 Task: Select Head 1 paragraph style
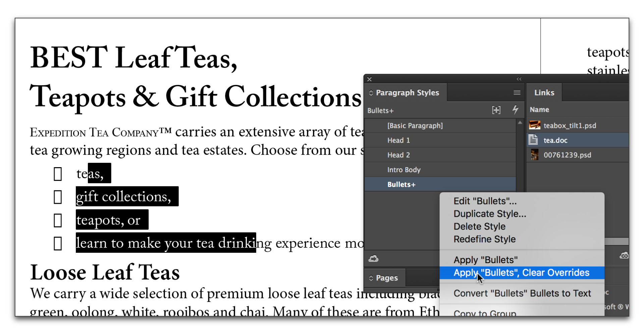pos(440,140)
